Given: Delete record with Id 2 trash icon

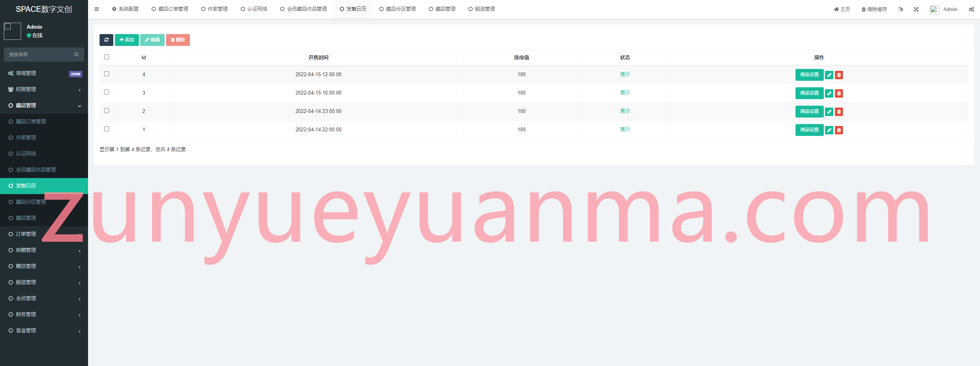Looking at the screenshot, I should [839, 112].
